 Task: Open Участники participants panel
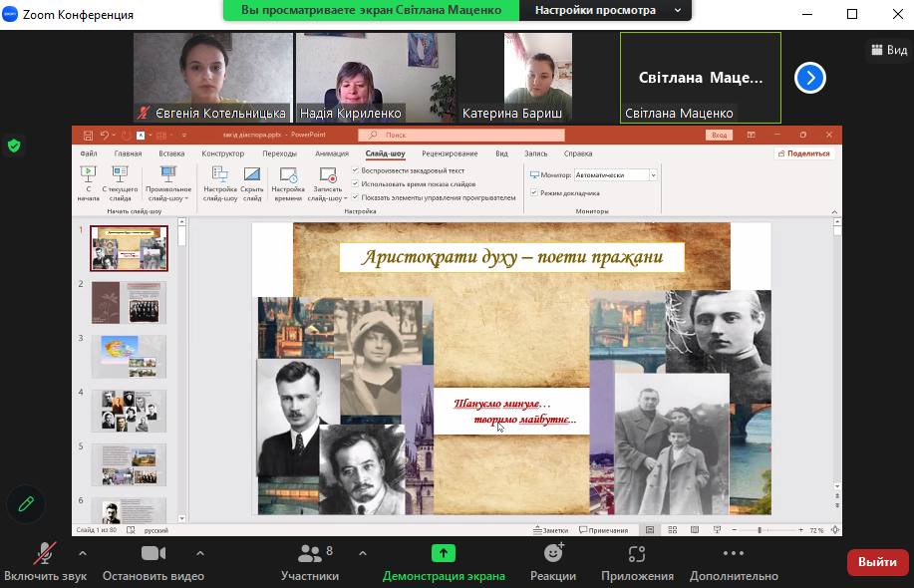[x=309, y=554]
